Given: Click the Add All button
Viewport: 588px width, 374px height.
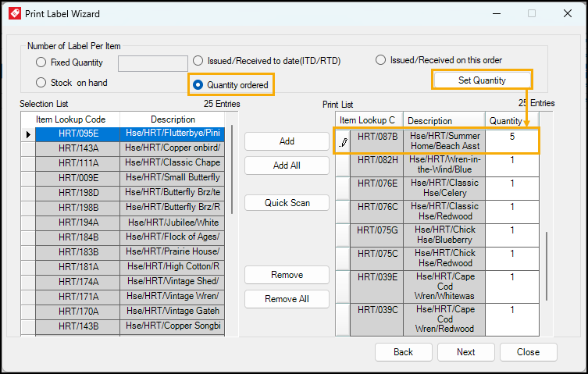Looking at the screenshot, I should click(x=287, y=166).
